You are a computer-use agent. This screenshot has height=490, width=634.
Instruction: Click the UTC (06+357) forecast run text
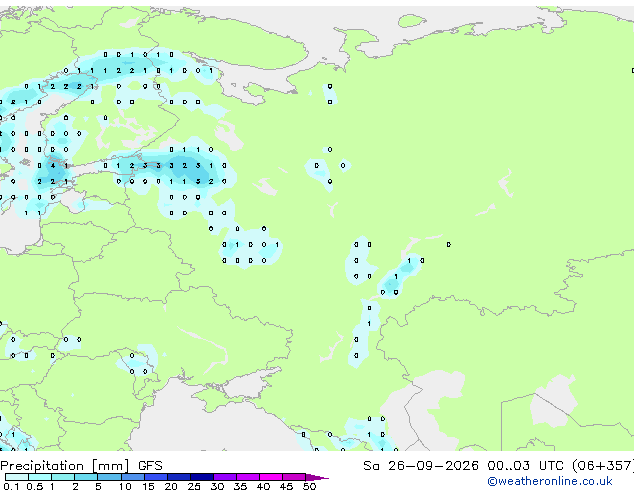586,466
